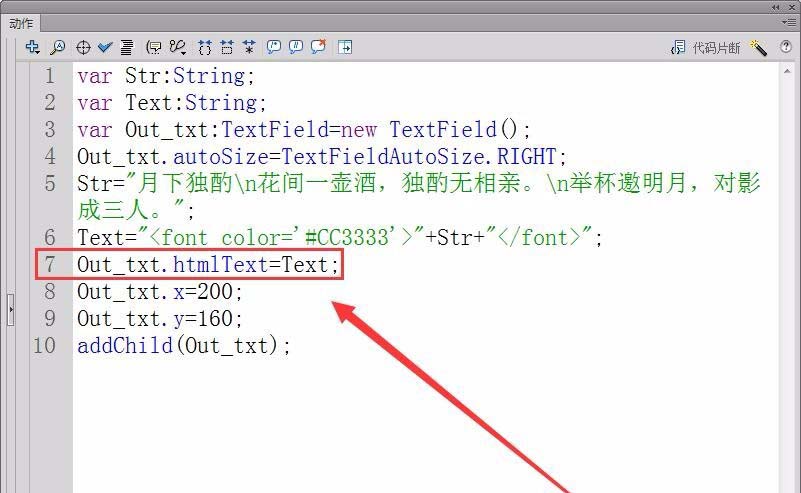This screenshot has width=801, height=493.
Task: Click code line var Text:String;
Action: tap(172, 103)
